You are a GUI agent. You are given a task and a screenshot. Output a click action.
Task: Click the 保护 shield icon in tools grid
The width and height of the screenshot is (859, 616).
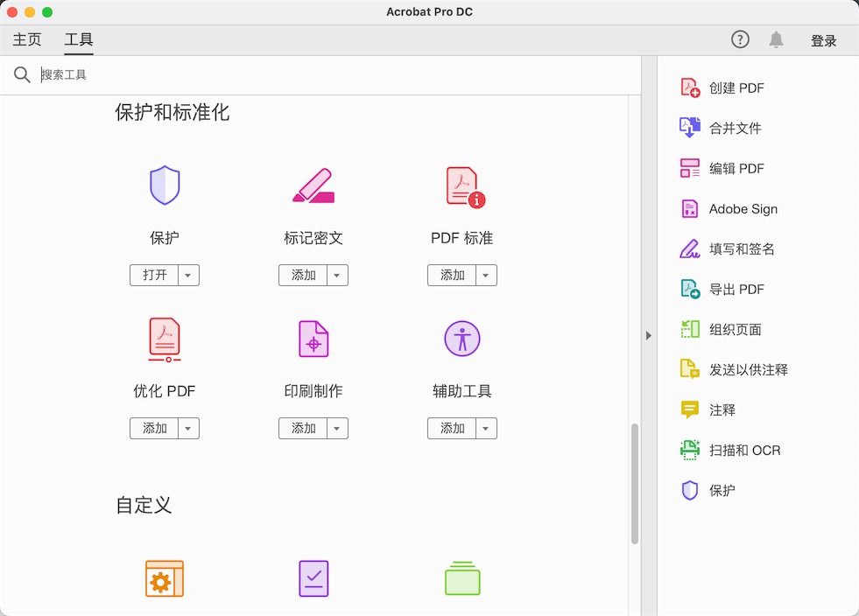165,185
